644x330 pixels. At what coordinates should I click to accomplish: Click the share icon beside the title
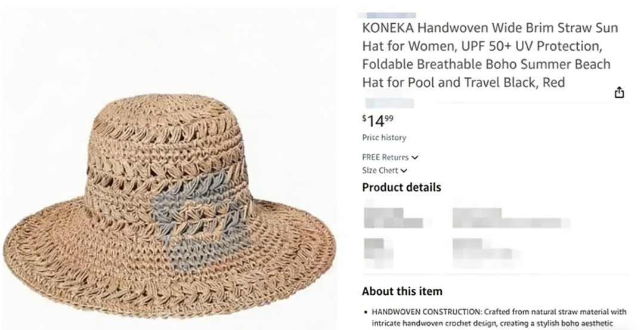(619, 92)
